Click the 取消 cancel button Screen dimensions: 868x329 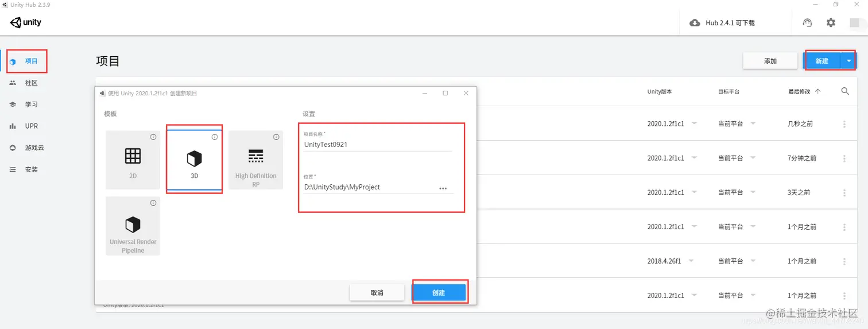click(x=377, y=292)
